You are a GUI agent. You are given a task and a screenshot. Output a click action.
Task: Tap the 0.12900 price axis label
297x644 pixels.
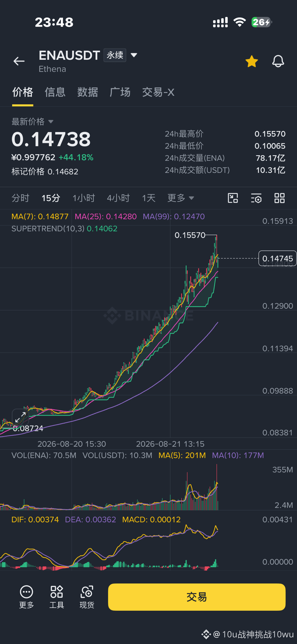[278, 306]
